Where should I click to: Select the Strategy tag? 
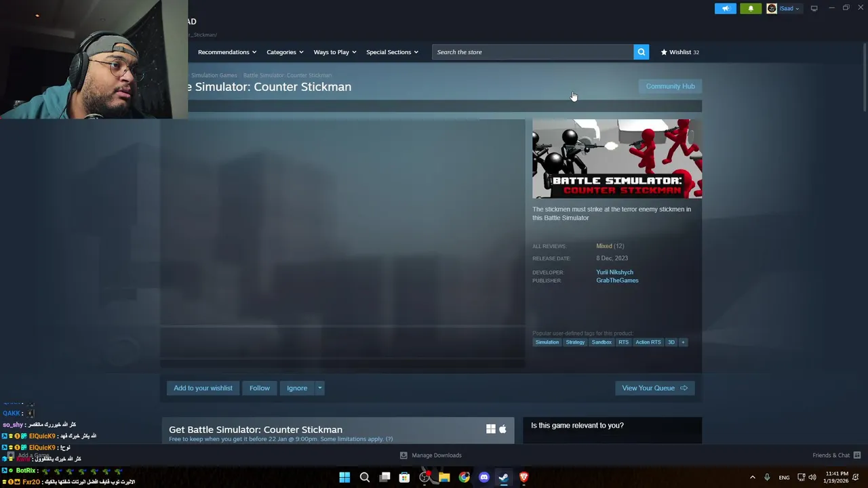pos(575,342)
